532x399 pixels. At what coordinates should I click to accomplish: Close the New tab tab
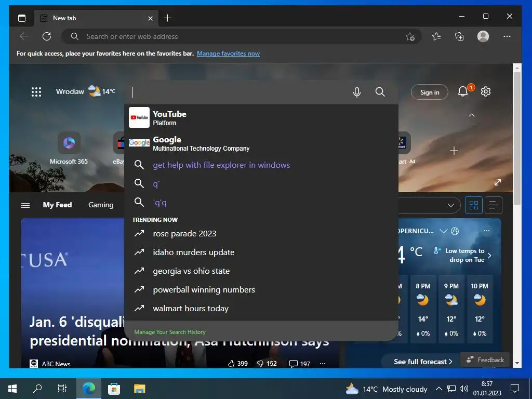pos(150,18)
